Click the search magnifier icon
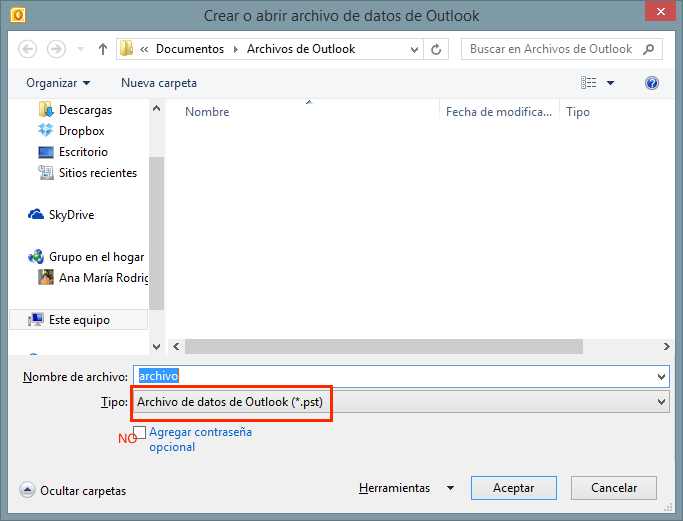683x521 pixels. tap(649, 49)
